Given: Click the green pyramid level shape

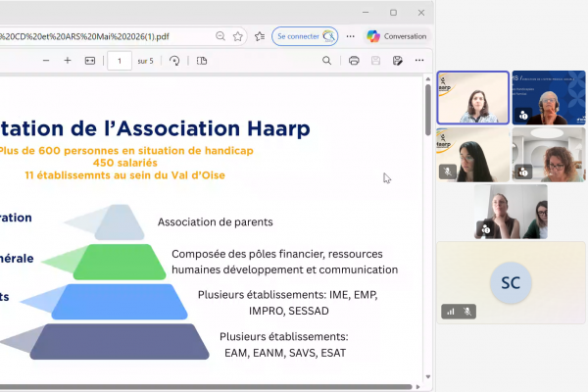Looking at the screenshot, I should tap(120, 262).
